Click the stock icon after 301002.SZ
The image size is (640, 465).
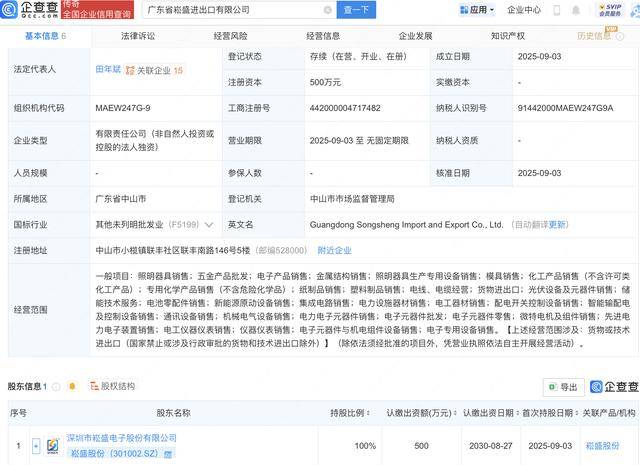click(168, 454)
